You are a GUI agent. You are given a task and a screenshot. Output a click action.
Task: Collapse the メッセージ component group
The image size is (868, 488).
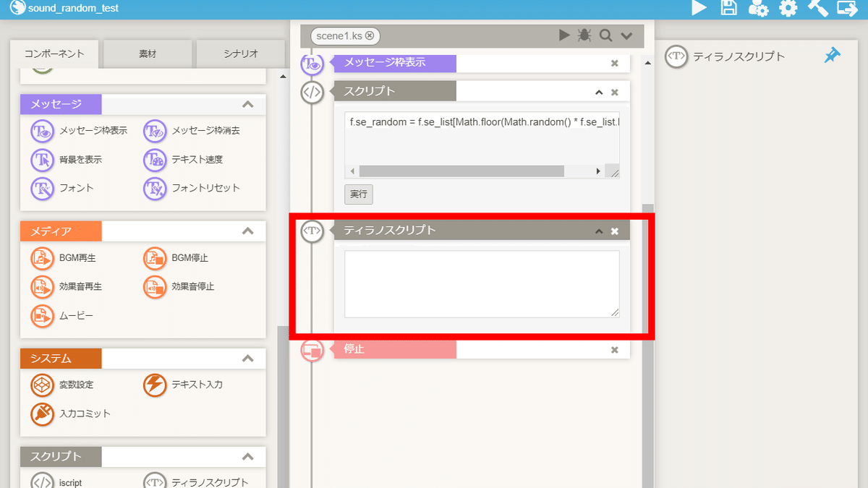(x=247, y=105)
